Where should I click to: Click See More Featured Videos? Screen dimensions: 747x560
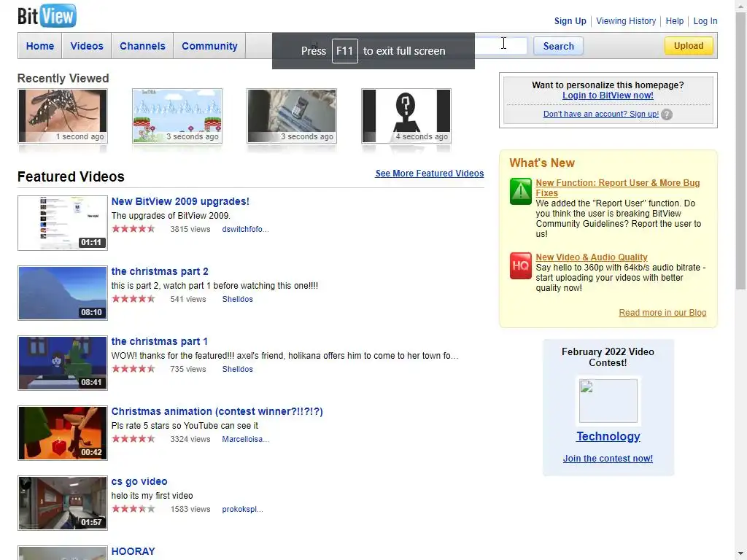[429, 174]
